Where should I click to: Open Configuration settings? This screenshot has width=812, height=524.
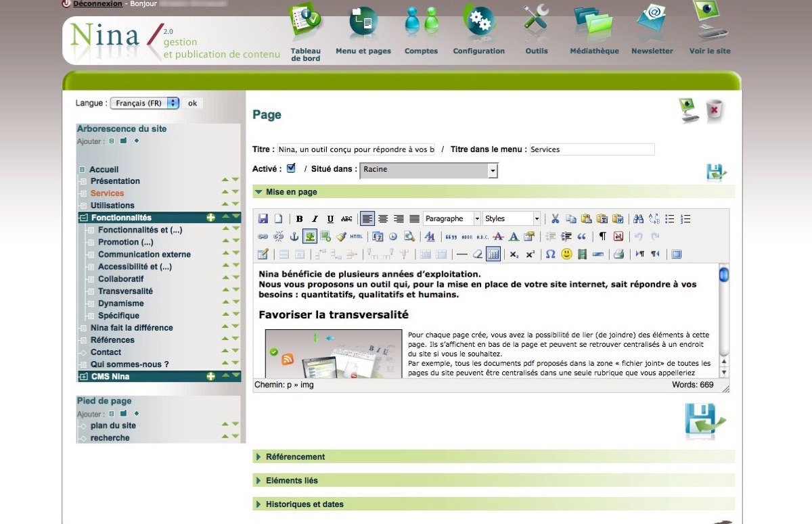click(479, 30)
